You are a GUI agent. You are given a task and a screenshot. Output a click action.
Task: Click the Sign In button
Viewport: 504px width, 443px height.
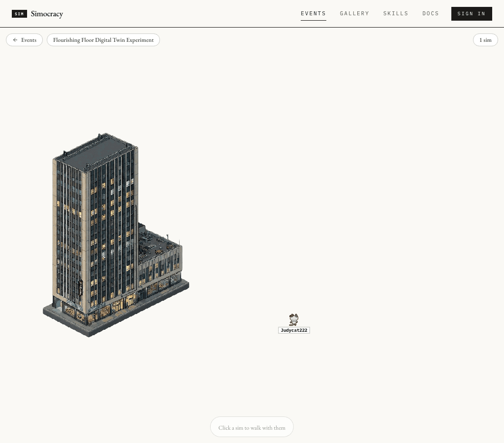(x=471, y=14)
